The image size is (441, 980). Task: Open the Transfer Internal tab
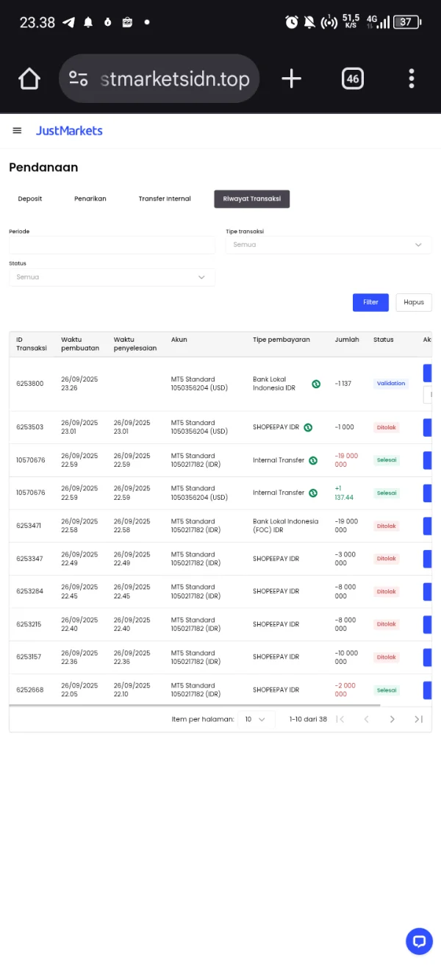tap(165, 198)
